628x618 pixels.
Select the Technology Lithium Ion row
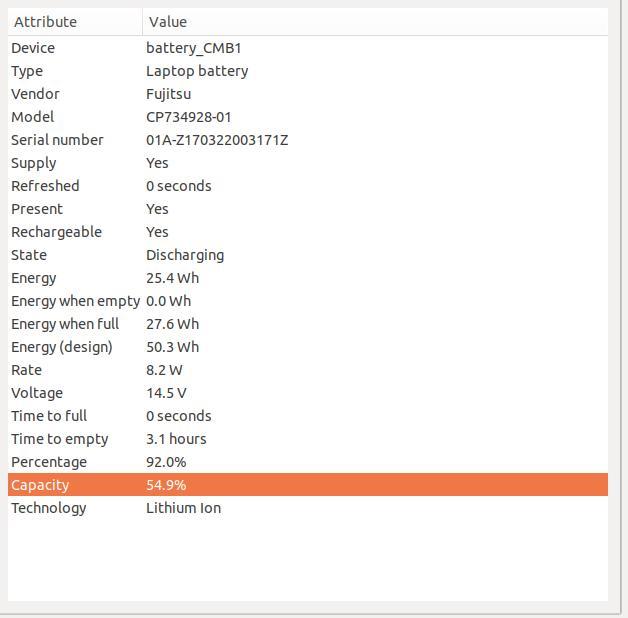[x=308, y=508]
